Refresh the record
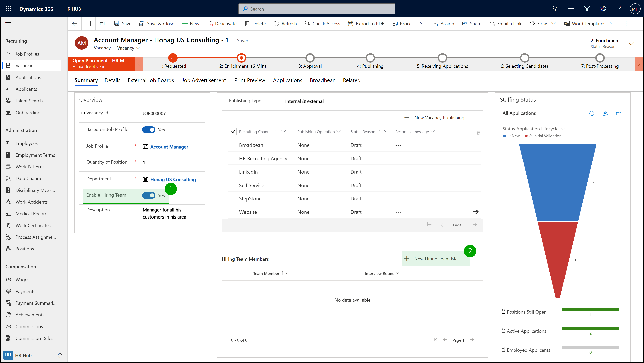Screen dimensions: 644x363 point(285,23)
